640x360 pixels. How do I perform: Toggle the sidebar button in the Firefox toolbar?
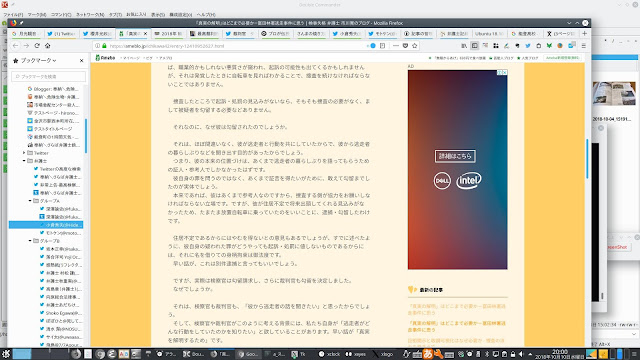pyautogui.click(x=475, y=46)
